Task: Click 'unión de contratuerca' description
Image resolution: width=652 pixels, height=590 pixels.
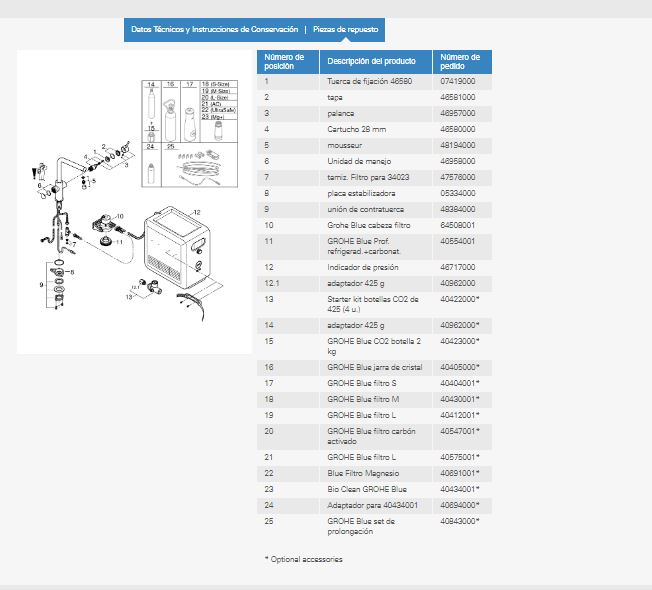Action: point(366,210)
